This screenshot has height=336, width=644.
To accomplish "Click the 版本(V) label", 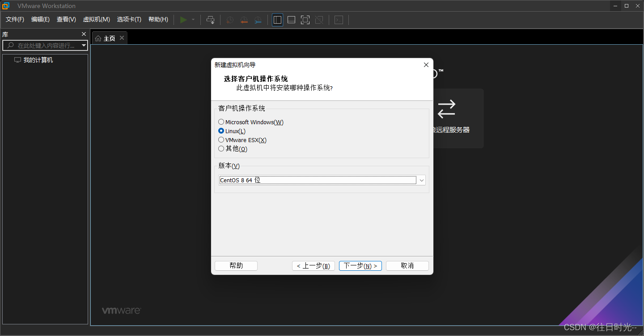I will point(229,166).
